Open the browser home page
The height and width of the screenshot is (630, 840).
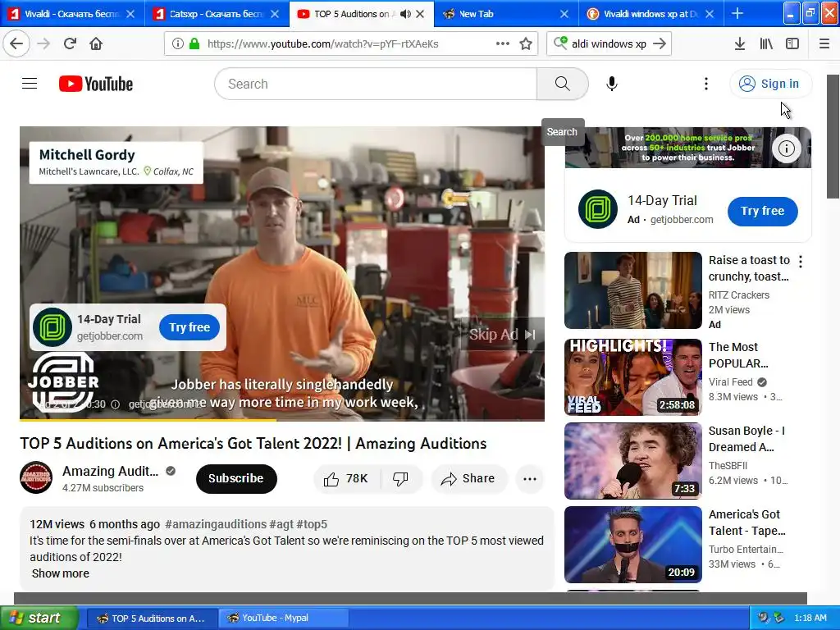96,44
